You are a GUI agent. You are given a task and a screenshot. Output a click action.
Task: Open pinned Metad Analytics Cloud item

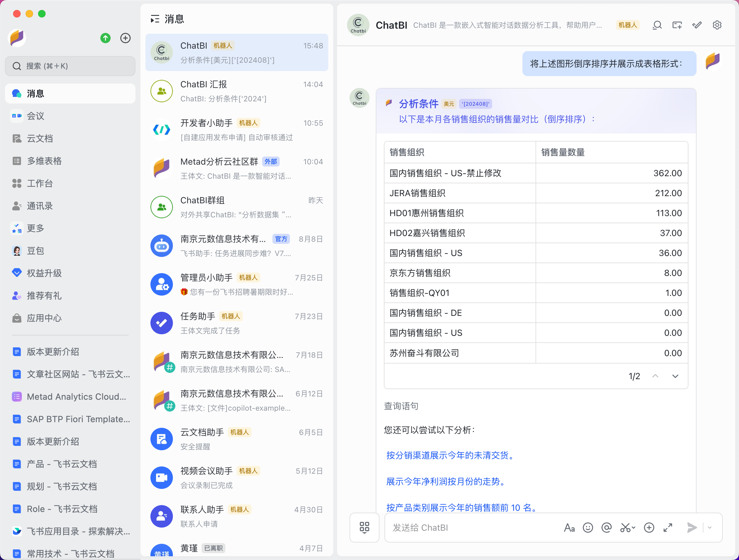pos(70,397)
